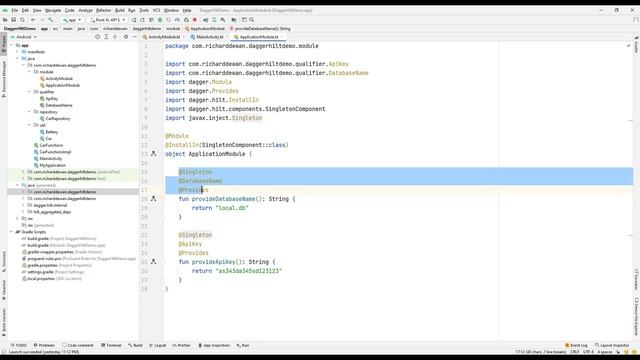640x360 pixels.
Task: Click the gutter icon beside provideApiKey
Action: (153, 262)
